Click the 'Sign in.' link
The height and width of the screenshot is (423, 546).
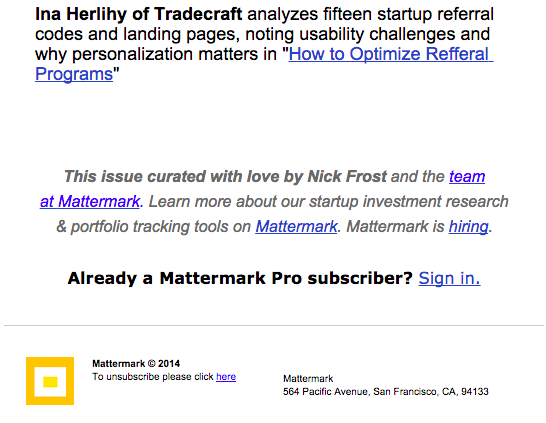(450, 278)
